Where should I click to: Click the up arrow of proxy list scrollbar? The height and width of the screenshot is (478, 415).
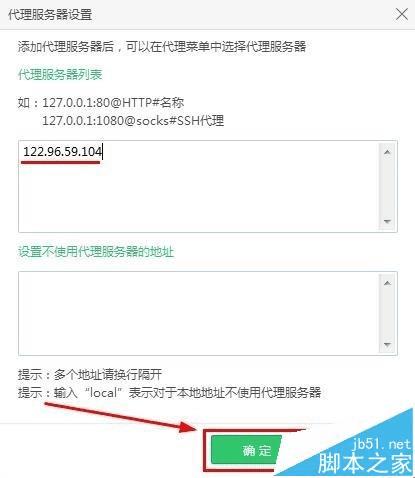pos(387,152)
